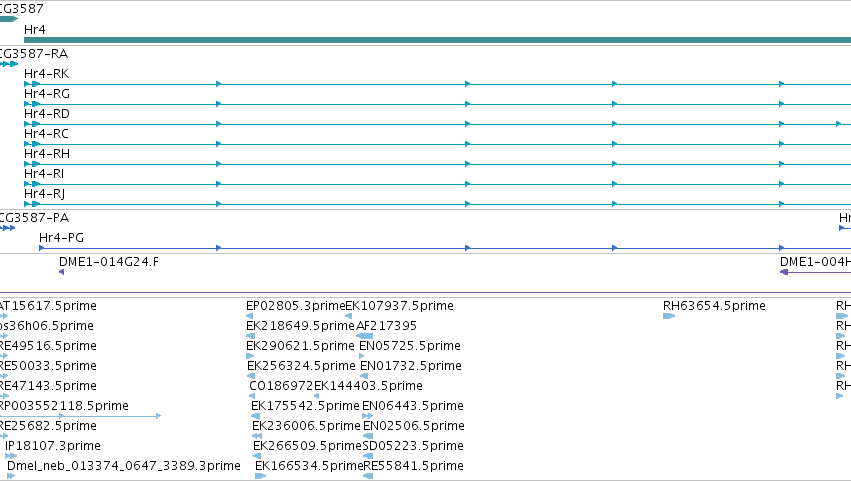Click the EN02506.5prime arrow glyph
Viewport: 851px width, 481px height.
click(368, 436)
